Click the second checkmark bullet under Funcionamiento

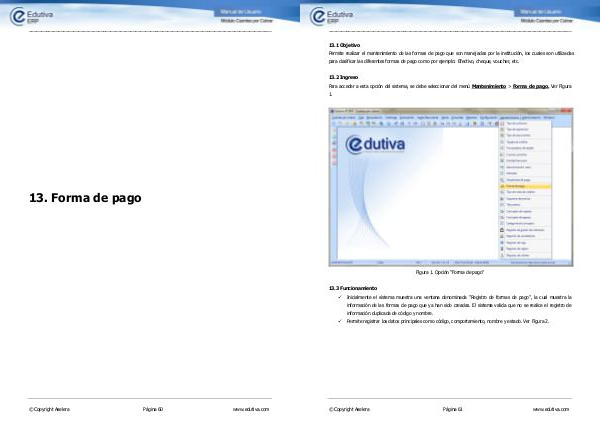click(x=339, y=320)
